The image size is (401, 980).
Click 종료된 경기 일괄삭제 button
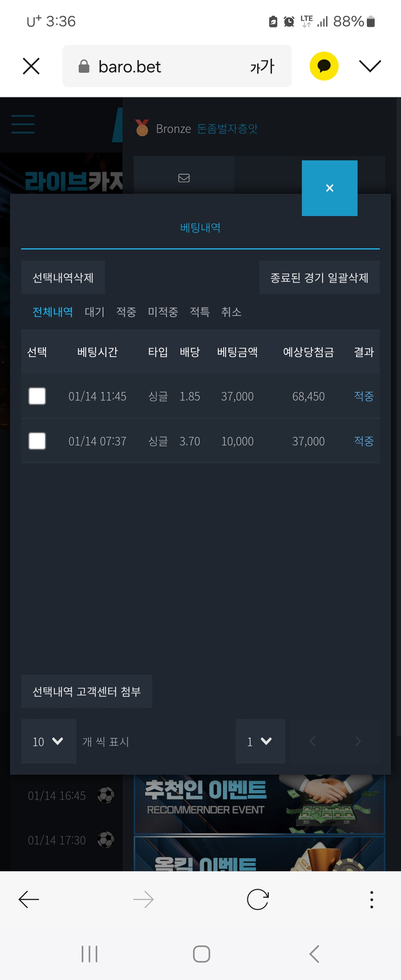click(319, 277)
